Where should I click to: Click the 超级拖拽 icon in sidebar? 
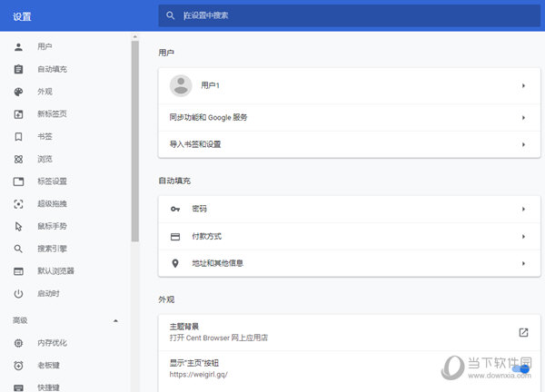[x=18, y=204]
